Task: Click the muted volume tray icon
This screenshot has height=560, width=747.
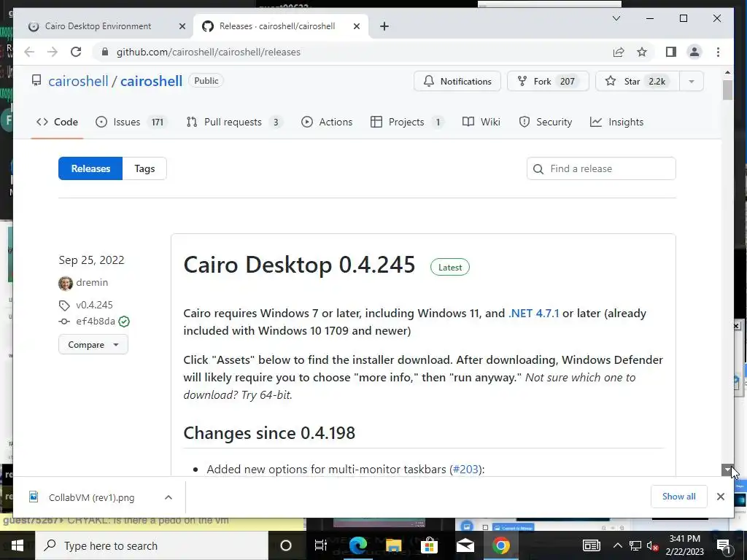Action: click(x=652, y=545)
